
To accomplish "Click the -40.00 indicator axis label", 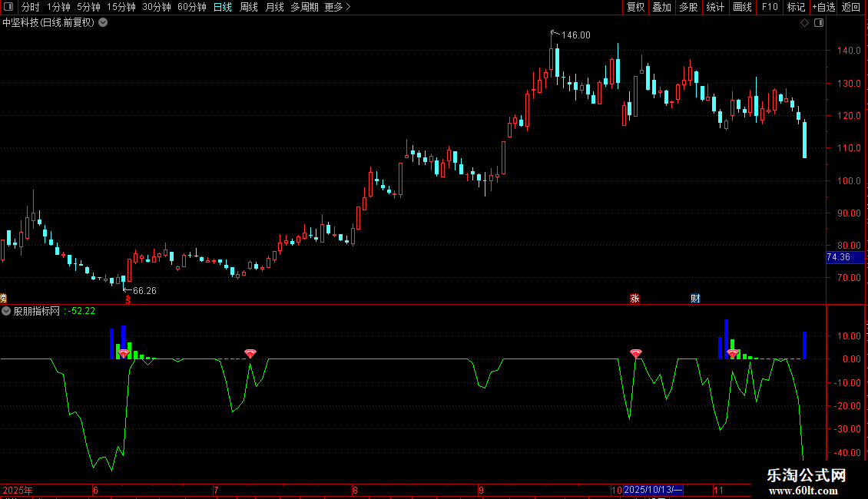I will pyautogui.click(x=847, y=452).
